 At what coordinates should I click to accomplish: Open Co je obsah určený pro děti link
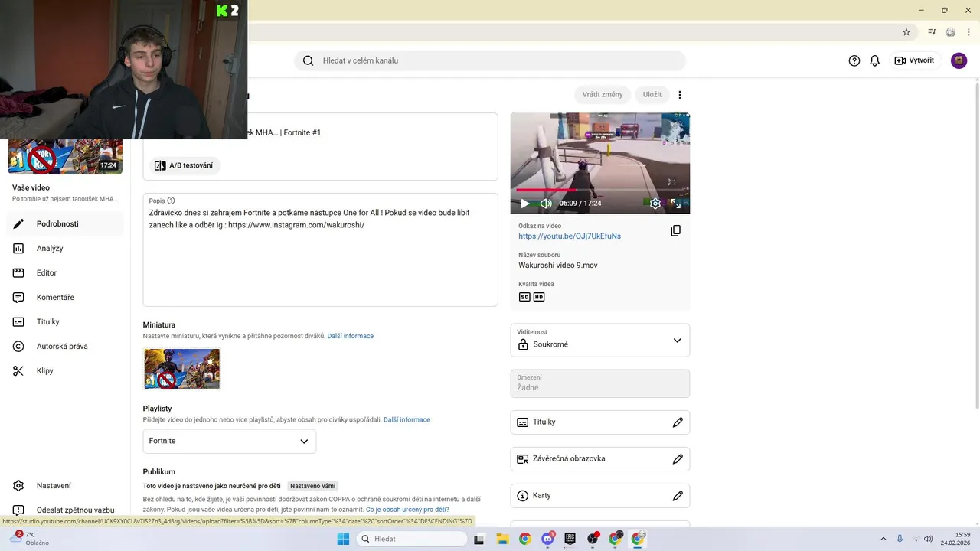coord(407,510)
